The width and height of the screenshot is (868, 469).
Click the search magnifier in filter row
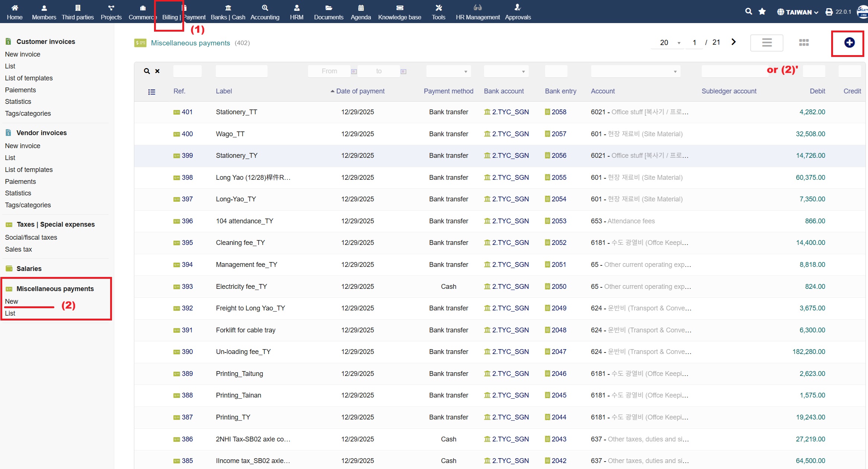tap(147, 71)
